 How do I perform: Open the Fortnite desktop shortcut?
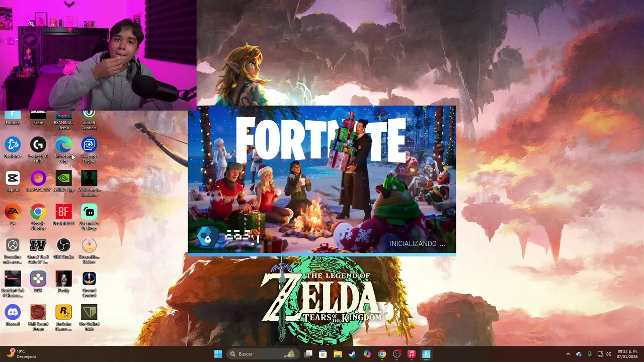13,118
